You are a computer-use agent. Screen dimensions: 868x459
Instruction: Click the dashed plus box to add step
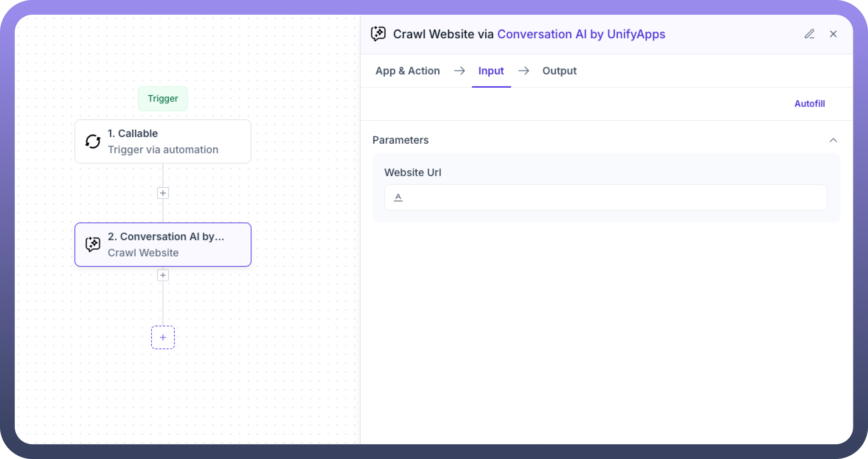[163, 337]
